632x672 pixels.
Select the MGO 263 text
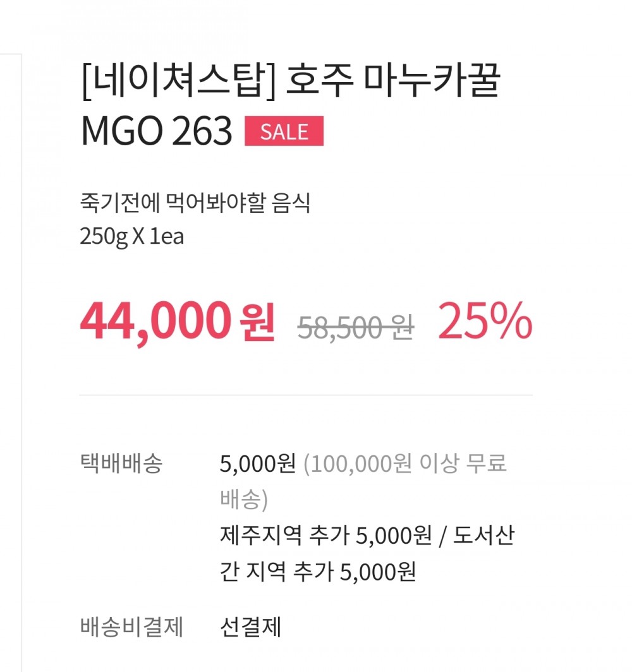pos(157,130)
